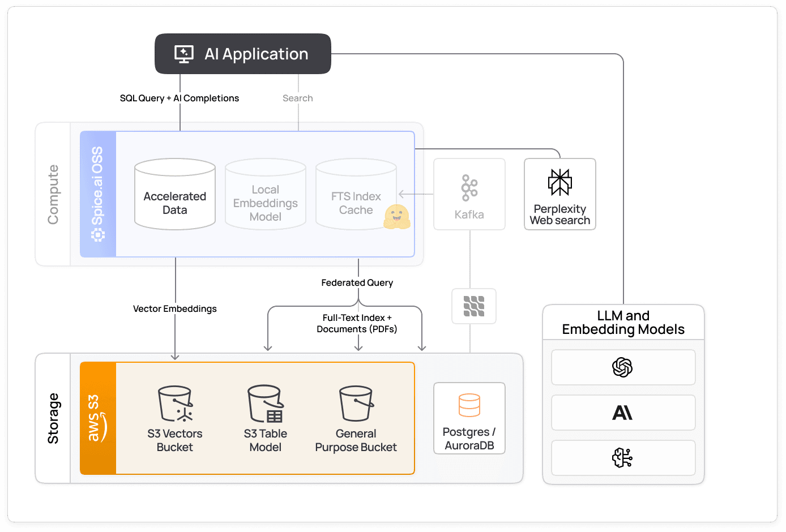Select the General Purpose Bucket icon
786x532 pixels.
(x=356, y=402)
